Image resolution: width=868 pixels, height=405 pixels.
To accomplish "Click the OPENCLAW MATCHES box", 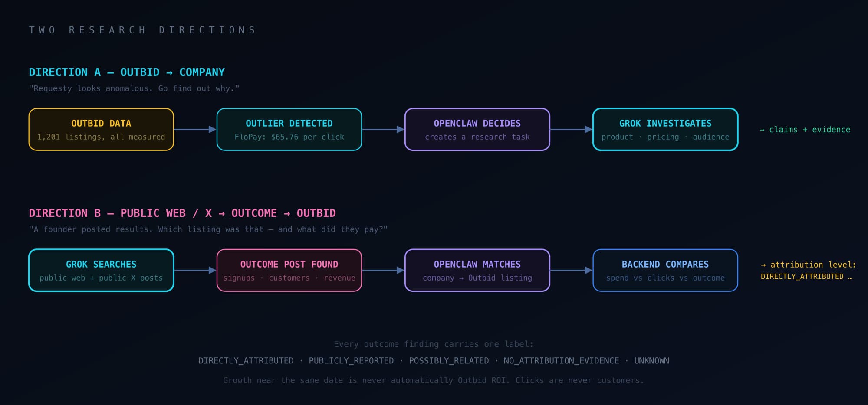I will coord(477,270).
